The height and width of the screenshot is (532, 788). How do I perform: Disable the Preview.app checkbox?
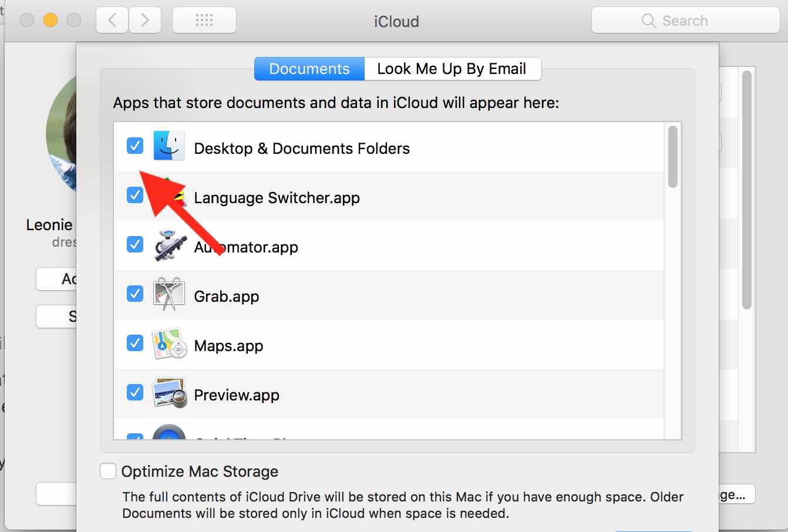click(135, 392)
